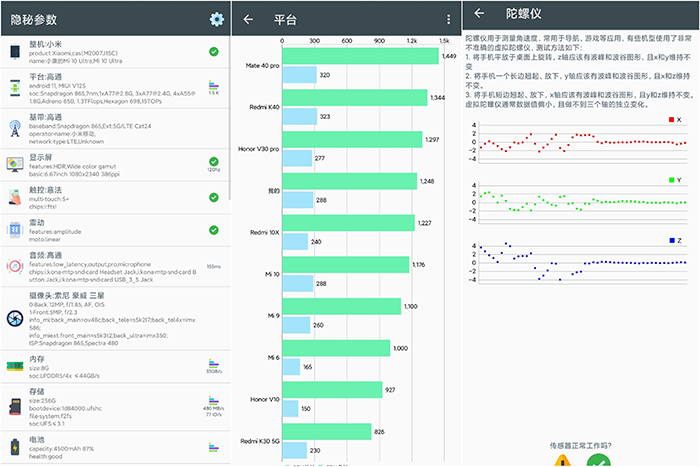Click the 存储 SD card icon

15,406
